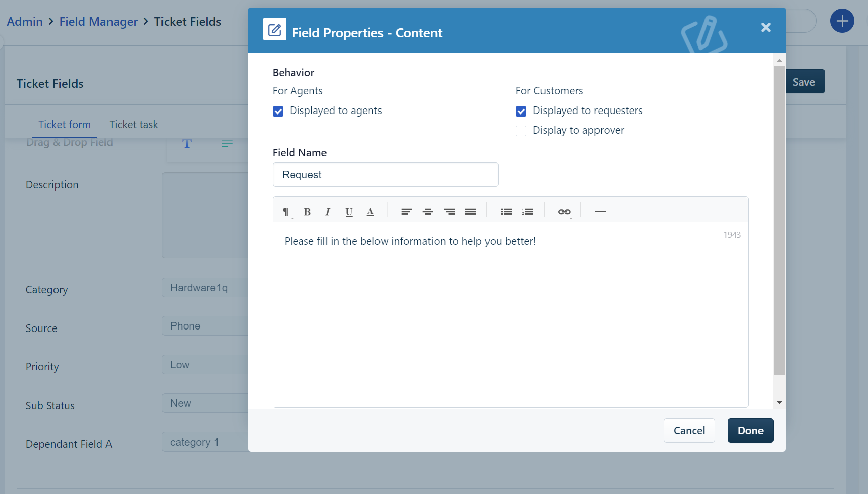The image size is (868, 494).
Task: Click the blue plus add button
Action: 842,21
